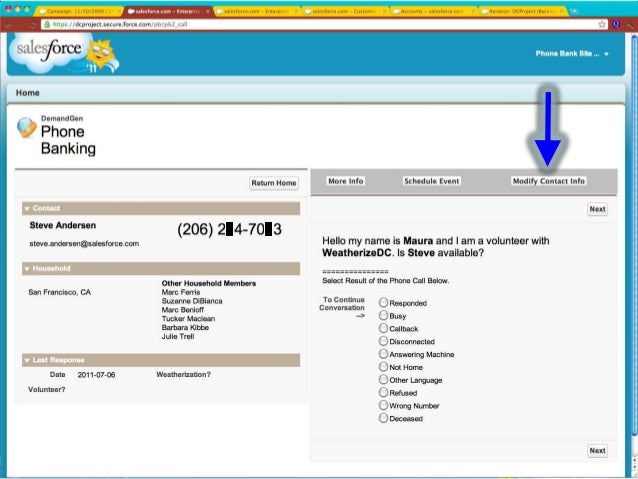Click household member Suzanne DiBianca
This screenshot has width=638, height=479.
[192, 301]
